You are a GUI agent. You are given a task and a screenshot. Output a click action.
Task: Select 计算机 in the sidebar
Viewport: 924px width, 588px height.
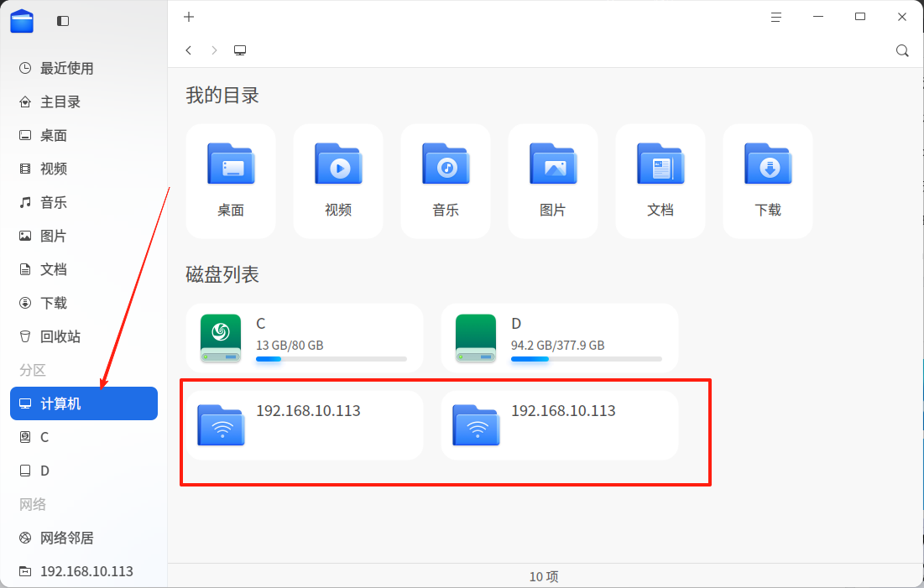pos(84,403)
